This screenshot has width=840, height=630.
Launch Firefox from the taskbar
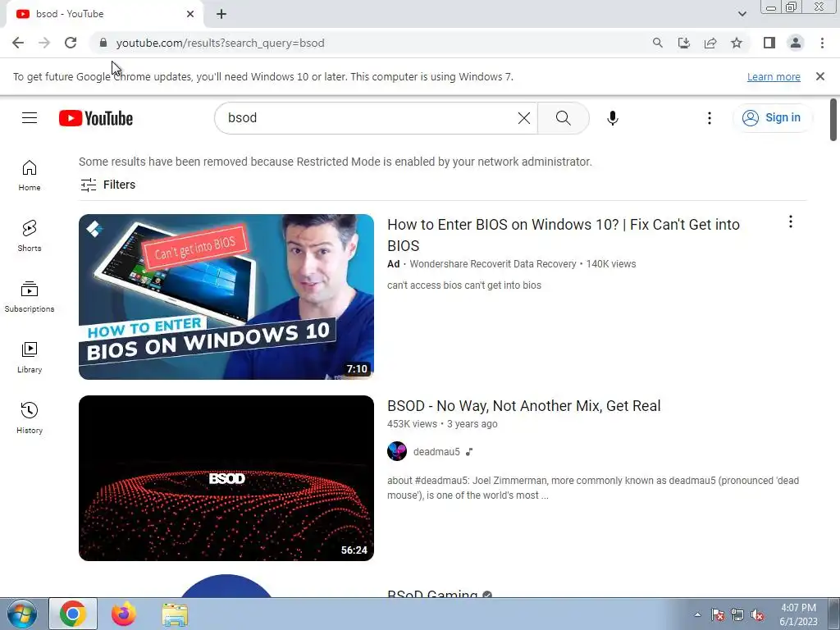point(124,614)
